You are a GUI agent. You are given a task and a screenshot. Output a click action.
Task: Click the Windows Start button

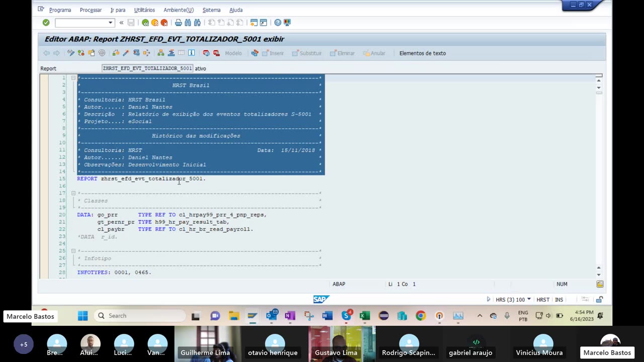click(x=83, y=316)
